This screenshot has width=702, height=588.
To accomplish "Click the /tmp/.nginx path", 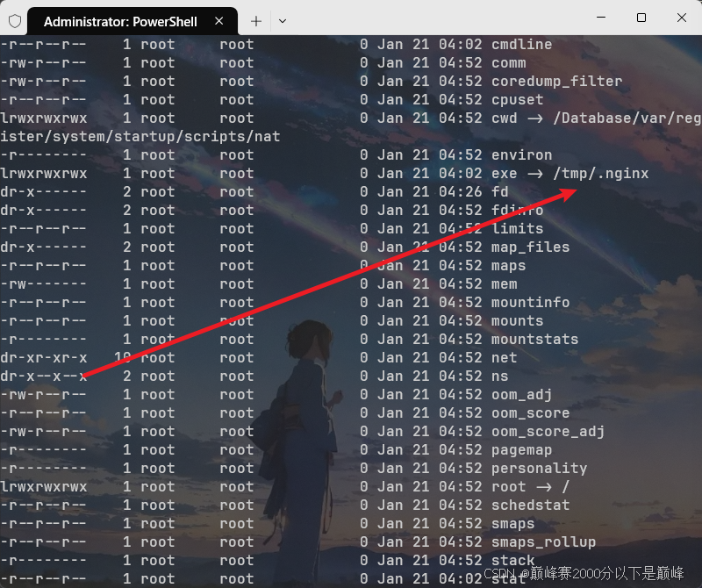I will [x=601, y=173].
